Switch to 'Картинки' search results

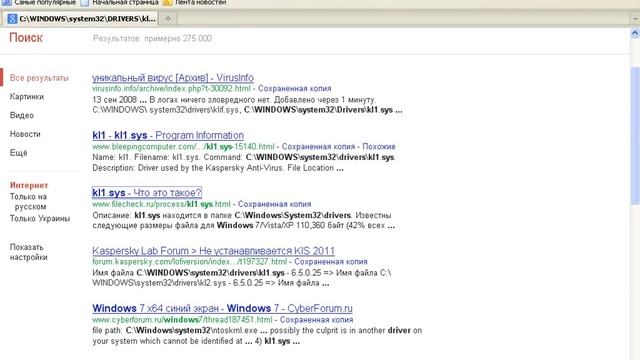27,97
